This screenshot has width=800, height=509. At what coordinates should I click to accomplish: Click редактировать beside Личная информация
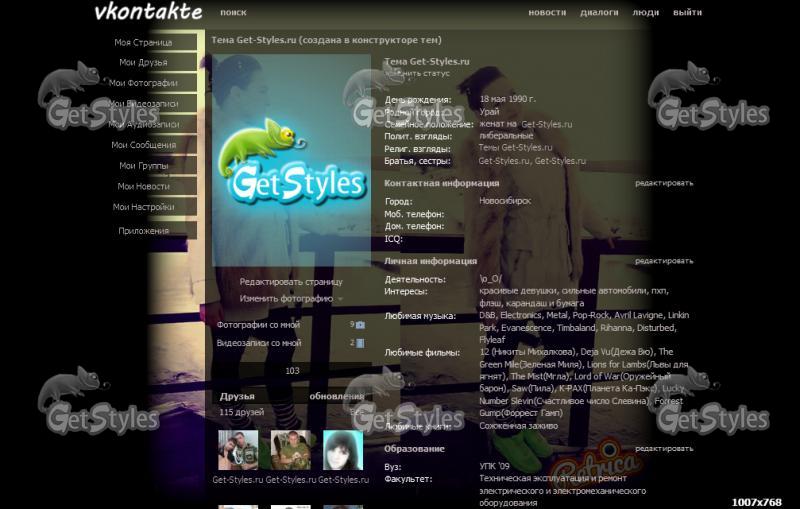coord(664,261)
